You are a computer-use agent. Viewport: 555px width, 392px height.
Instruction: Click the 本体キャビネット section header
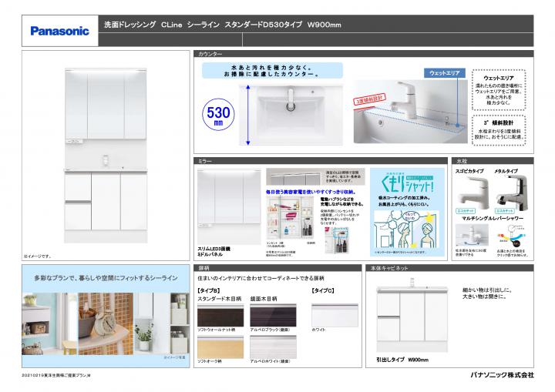(449, 268)
